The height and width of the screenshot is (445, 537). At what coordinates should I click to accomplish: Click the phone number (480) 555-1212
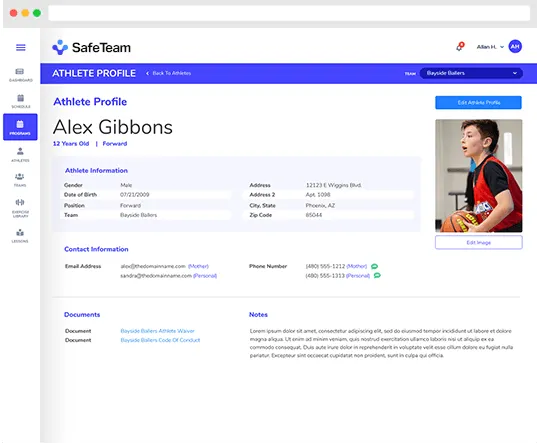(325, 266)
